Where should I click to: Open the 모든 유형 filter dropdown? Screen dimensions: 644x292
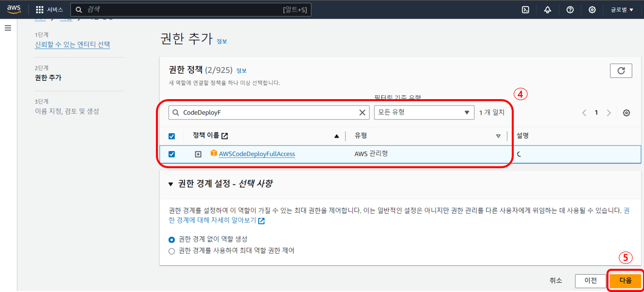click(424, 112)
